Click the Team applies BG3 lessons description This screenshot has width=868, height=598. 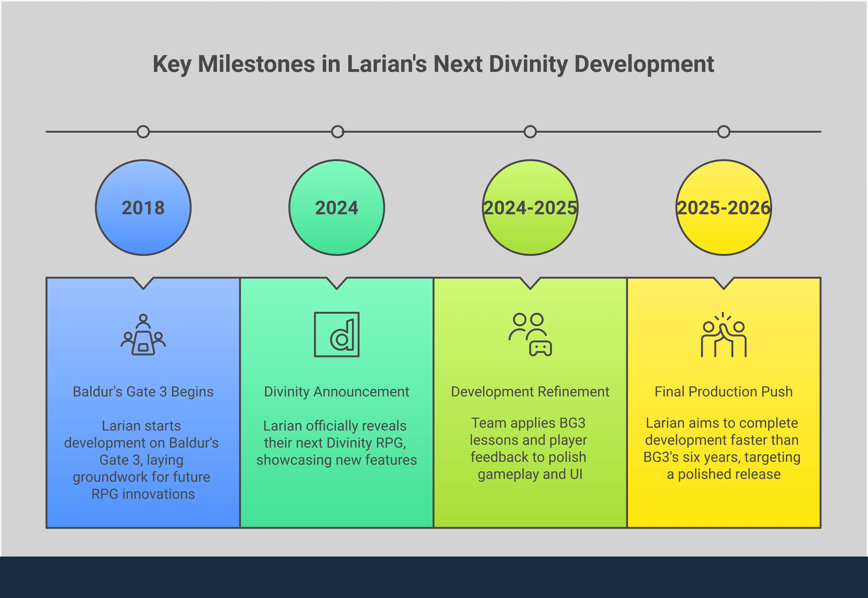pos(529,448)
